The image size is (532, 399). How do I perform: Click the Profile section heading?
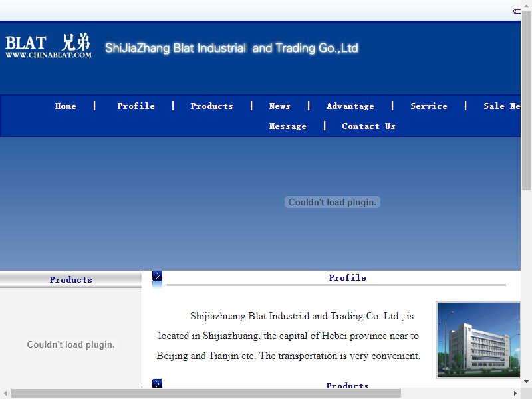347,278
